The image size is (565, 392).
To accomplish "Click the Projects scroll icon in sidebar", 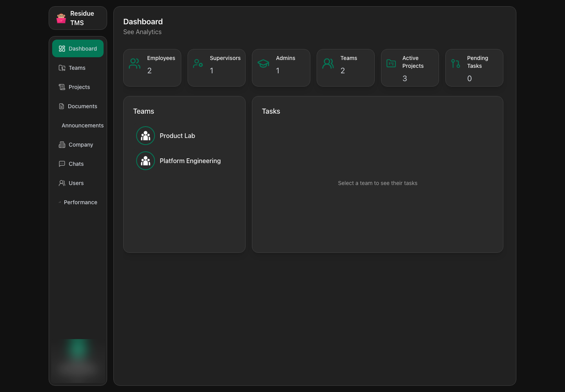I will coord(62,87).
